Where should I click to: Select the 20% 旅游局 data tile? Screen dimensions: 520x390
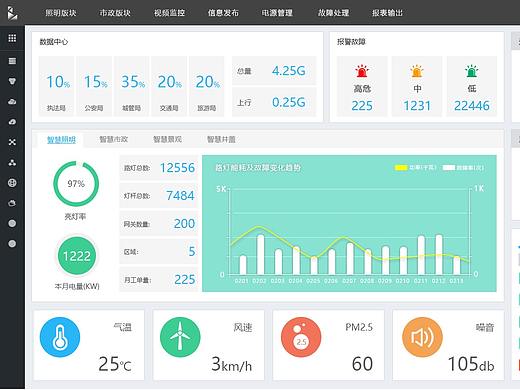coord(207,86)
